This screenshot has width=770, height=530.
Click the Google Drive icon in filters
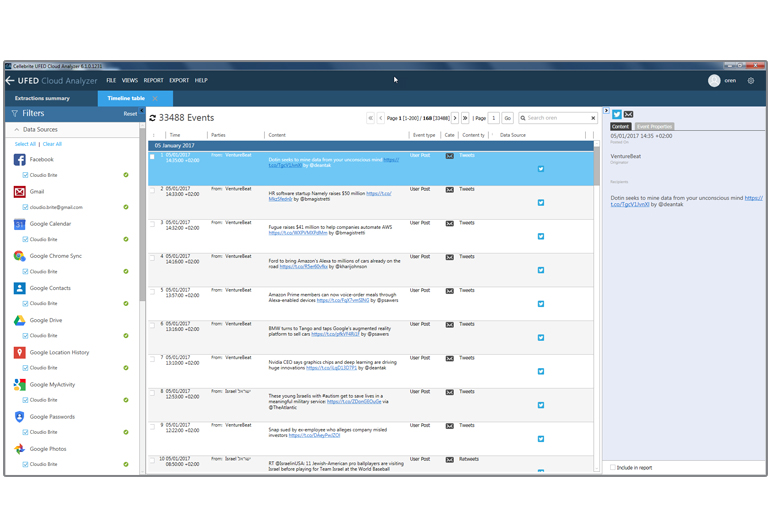pyautogui.click(x=20, y=320)
